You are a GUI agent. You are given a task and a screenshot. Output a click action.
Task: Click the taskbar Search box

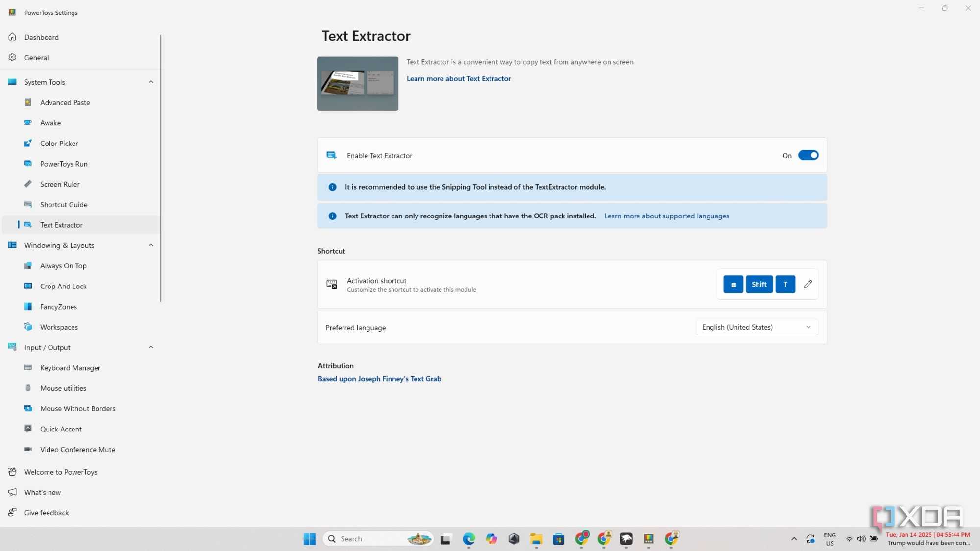(378, 539)
